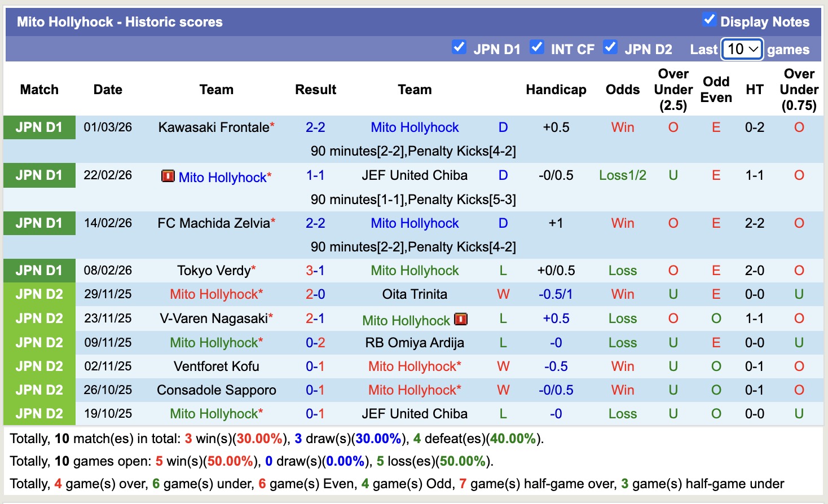The height and width of the screenshot is (504, 828).
Task: Click the JPN D2 badge on the Consadole Sapporo row
Action: click(x=39, y=390)
